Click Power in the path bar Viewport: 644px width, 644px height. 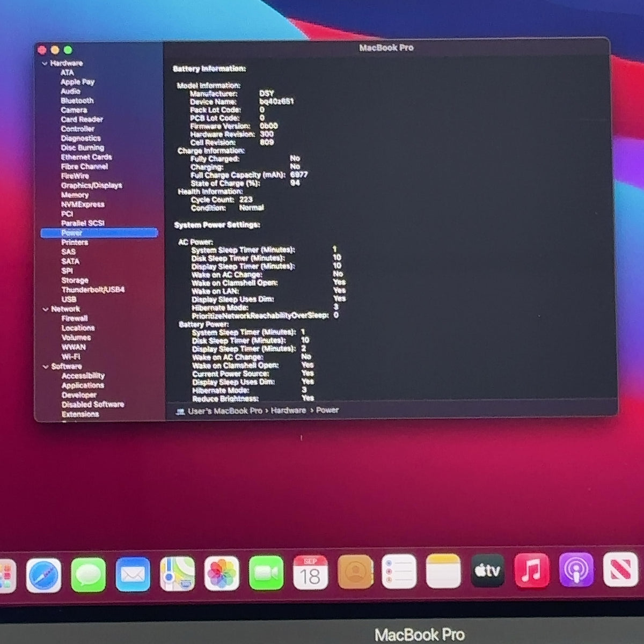coord(327,411)
